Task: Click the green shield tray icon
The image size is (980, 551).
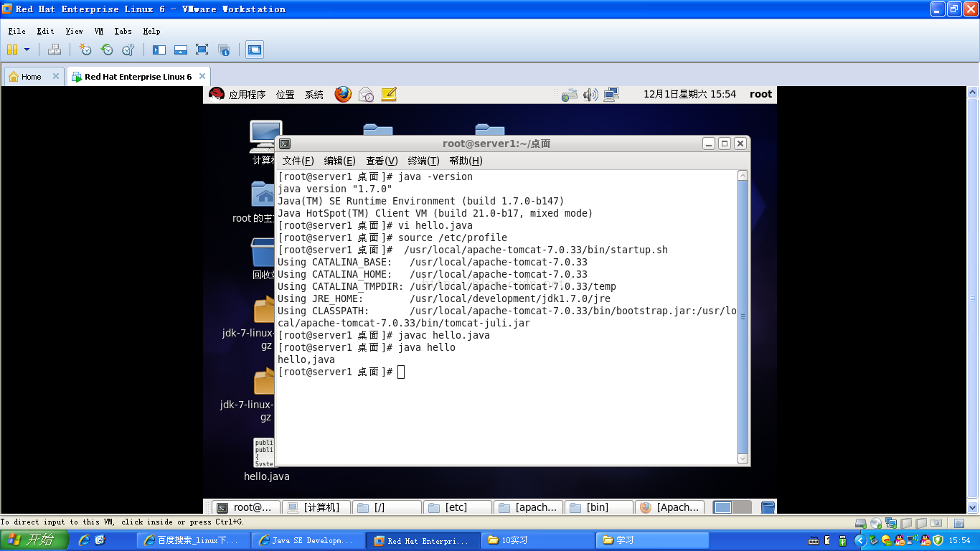Action: (938, 540)
